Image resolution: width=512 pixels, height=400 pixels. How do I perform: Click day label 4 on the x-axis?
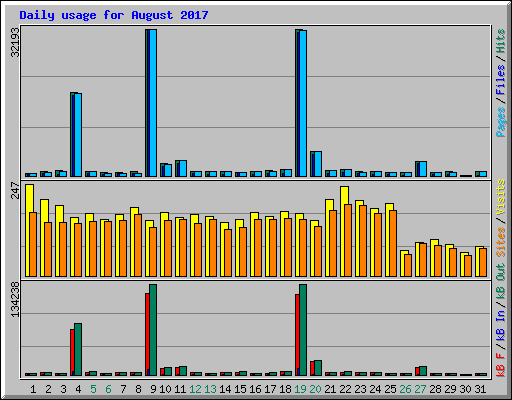point(78,389)
